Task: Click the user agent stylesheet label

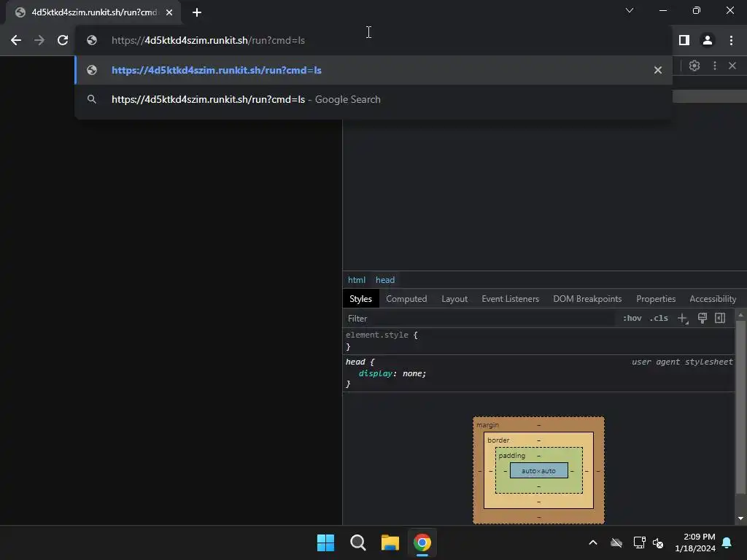Action: click(682, 362)
